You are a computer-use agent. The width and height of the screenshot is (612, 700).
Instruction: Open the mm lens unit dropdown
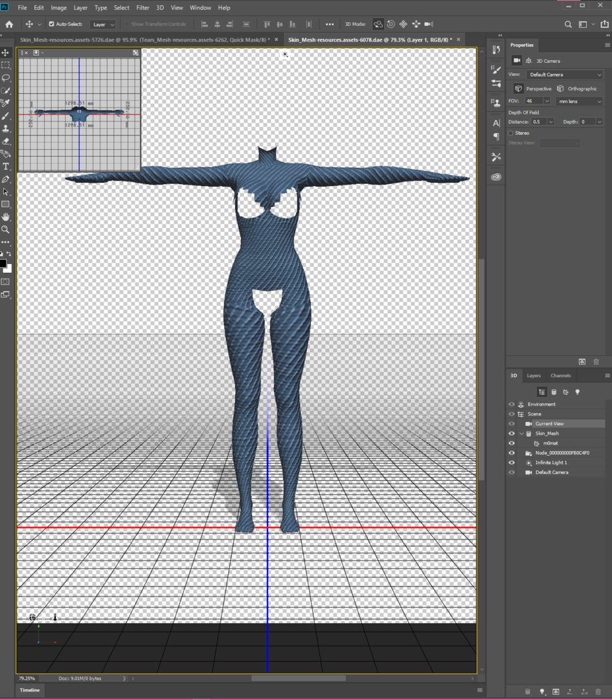[579, 101]
